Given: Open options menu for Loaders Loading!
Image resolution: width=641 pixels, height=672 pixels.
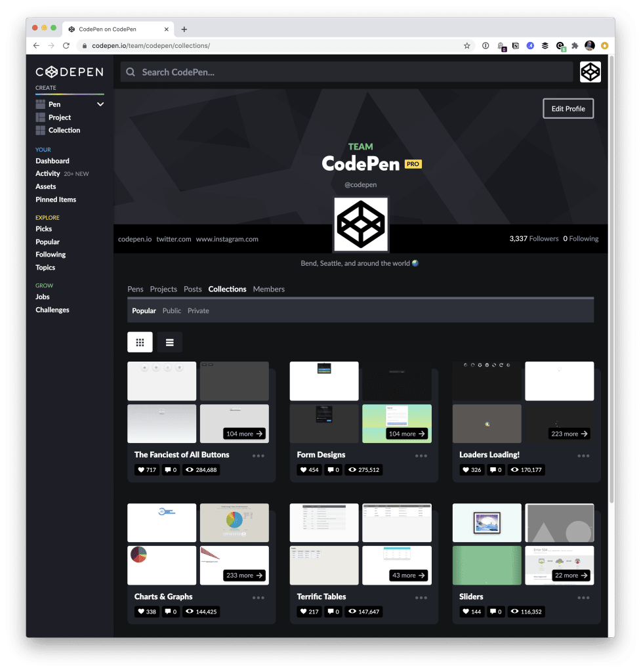Looking at the screenshot, I should point(583,455).
